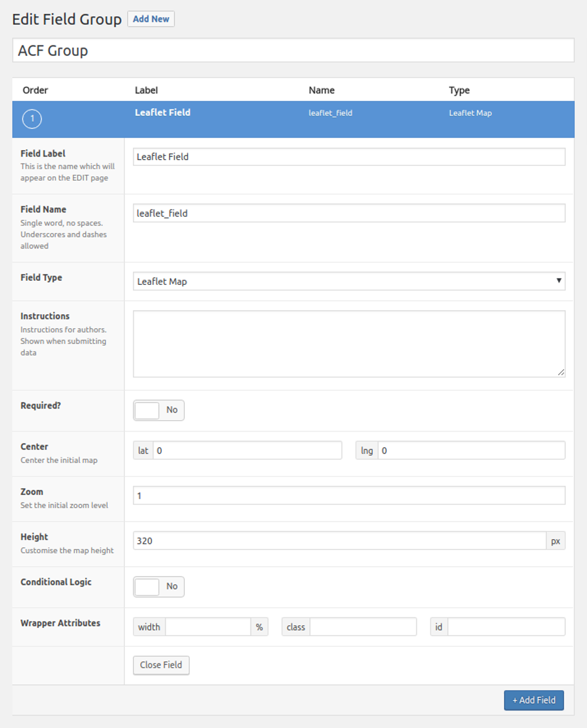The image size is (587, 728).
Task: Toggle the Conditional Logic switch
Action: coord(159,586)
